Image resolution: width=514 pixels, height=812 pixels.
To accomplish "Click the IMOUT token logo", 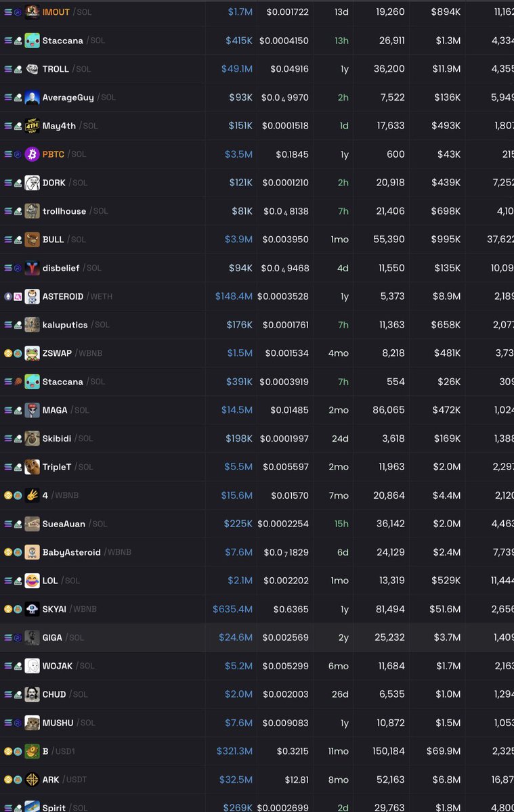I will coord(32,12).
